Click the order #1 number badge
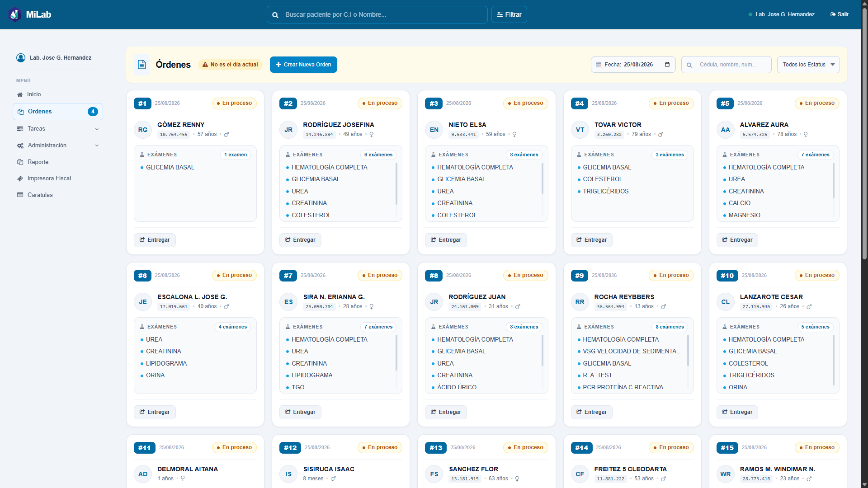The width and height of the screenshot is (868, 488). (142, 103)
